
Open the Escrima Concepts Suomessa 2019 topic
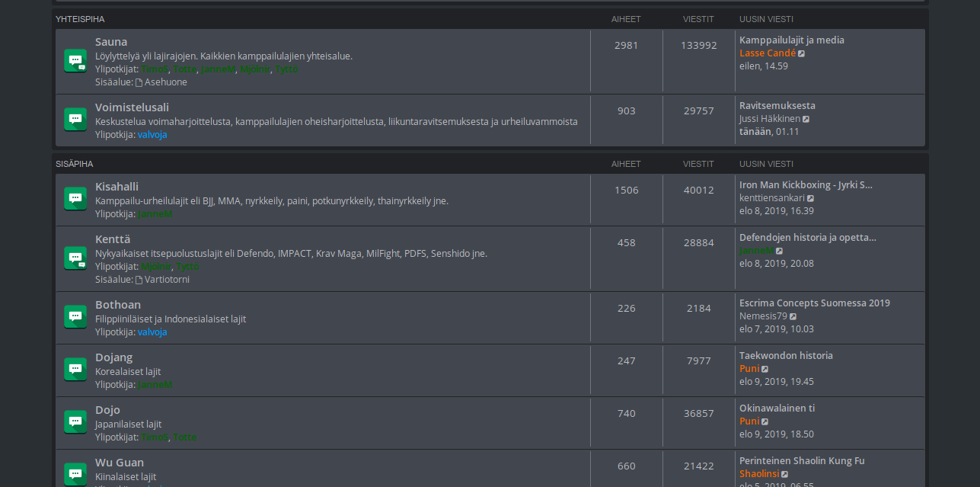click(x=815, y=303)
